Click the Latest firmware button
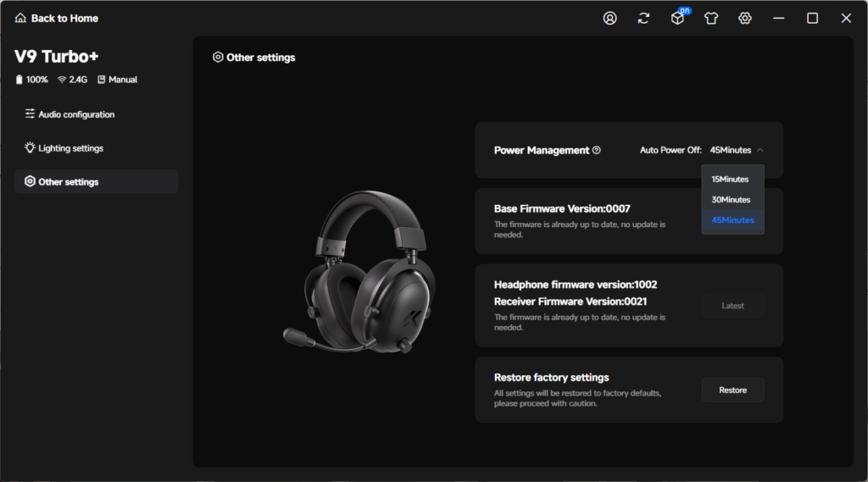868x482 pixels. (x=732, y=306)
